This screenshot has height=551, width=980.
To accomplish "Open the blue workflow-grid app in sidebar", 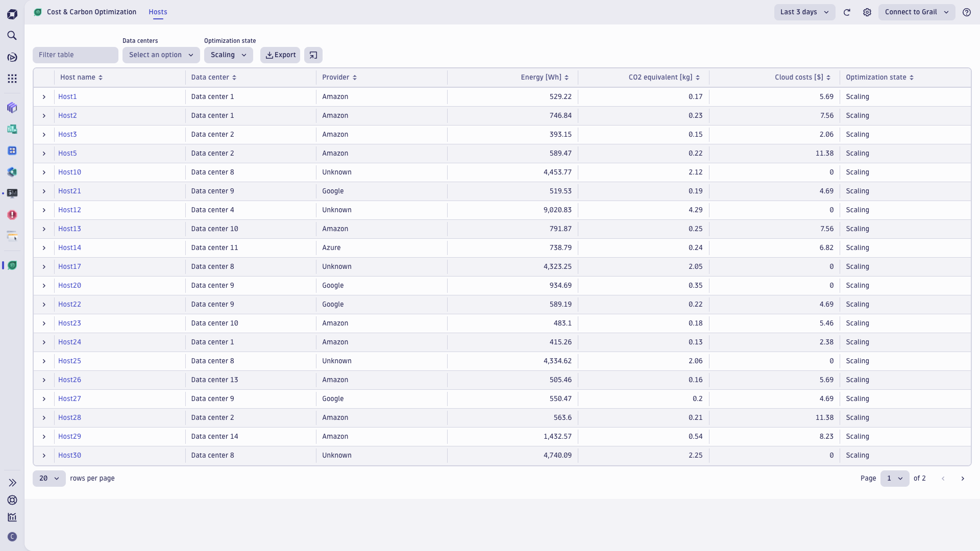I will [x=12, y=151].
